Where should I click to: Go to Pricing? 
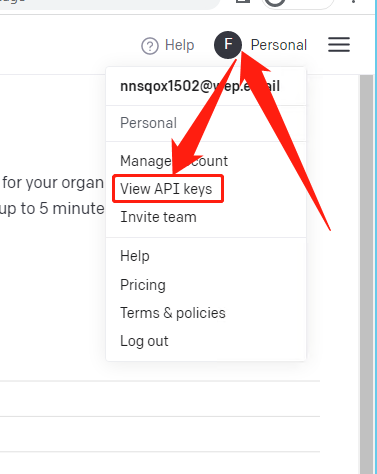pyautogui.click(x=143, y=285)
